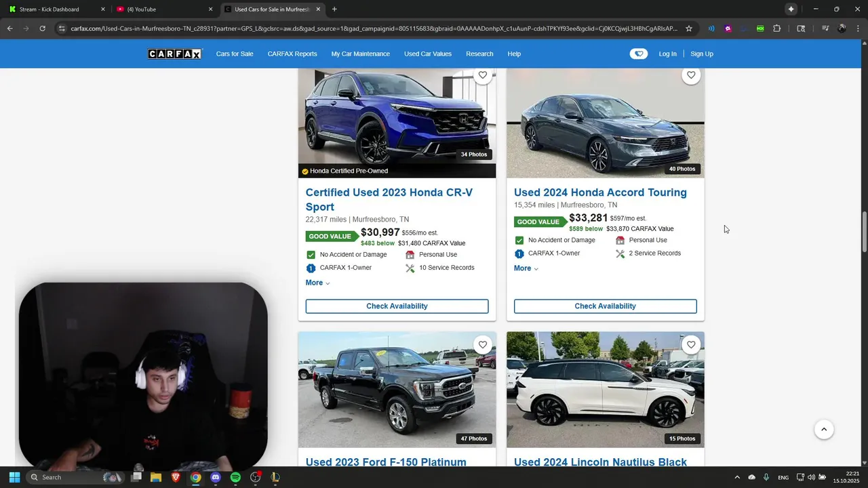Show hidden system tray icons
Screen dimensions: 868x488
click(737, 477)
